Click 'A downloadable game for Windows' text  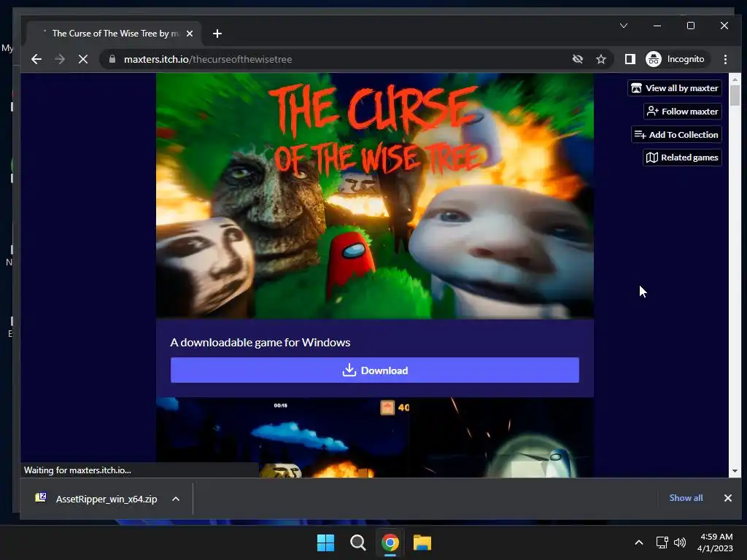click(x=260, y=343)
